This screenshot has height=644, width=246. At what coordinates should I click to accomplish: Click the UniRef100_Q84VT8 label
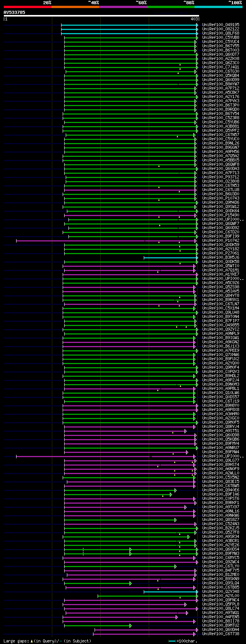(x=221, y=295)
